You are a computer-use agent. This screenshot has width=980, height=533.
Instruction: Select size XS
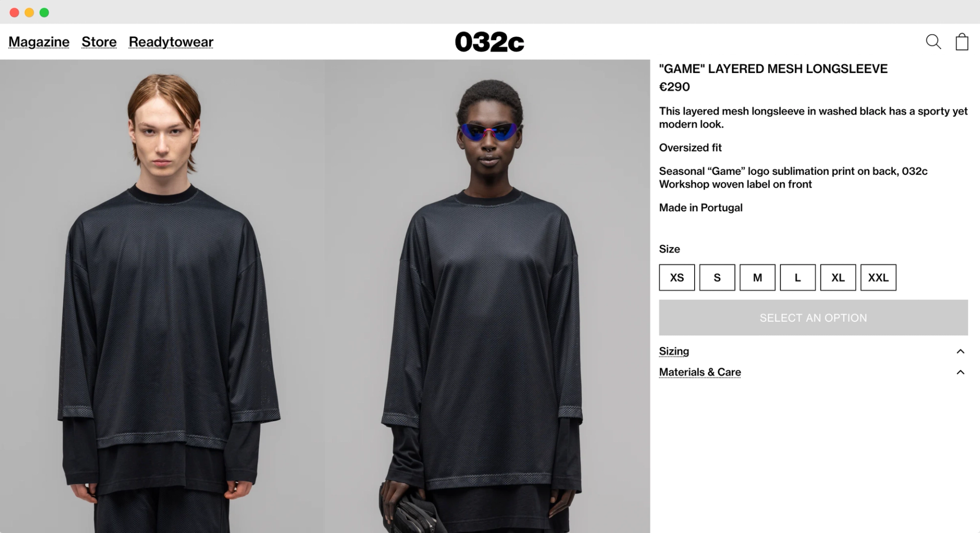[677, 277]
